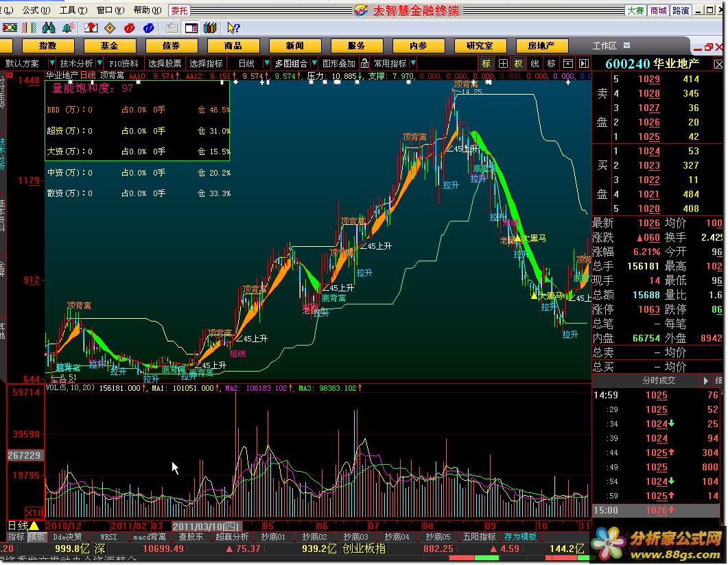Image resolution: width=728 pixels, height=565 pixels.
Task: Click the red circle toolbar icon
Action: click(129, 28)
